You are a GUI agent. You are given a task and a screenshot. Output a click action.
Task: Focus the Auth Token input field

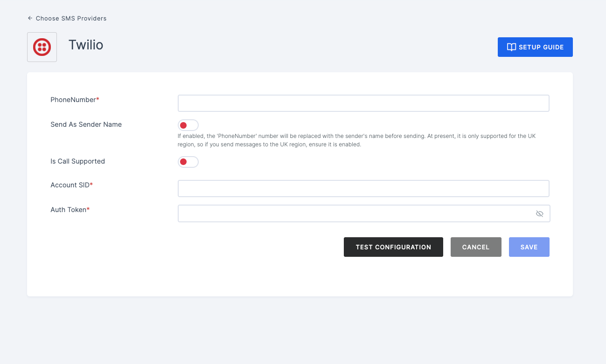[364, 213]
